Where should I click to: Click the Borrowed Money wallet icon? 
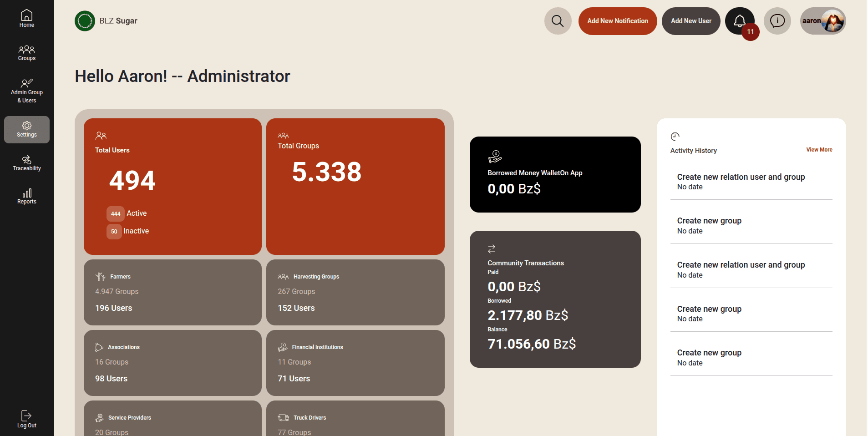point(495,157)
